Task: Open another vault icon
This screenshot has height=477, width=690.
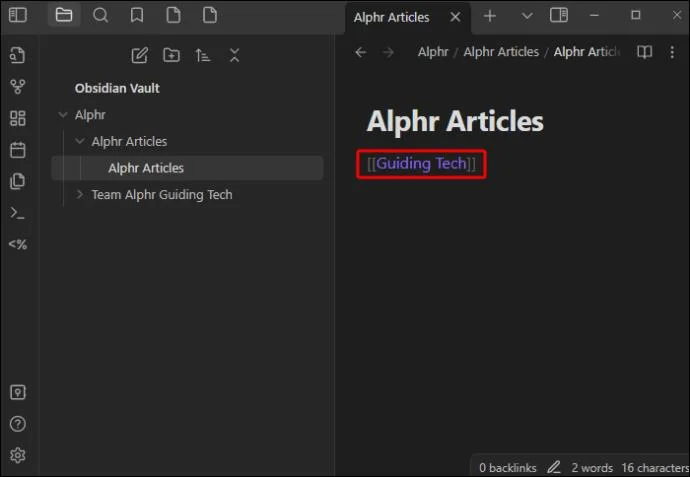Action: coord(18,392)
